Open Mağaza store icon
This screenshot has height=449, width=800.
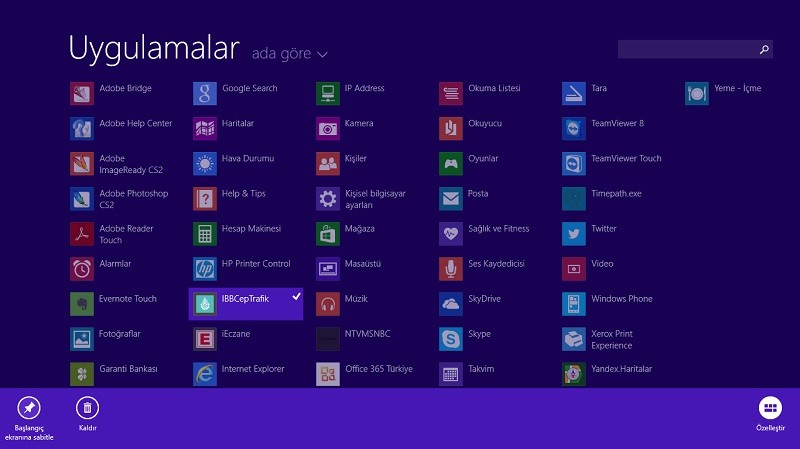pos(328,234)
